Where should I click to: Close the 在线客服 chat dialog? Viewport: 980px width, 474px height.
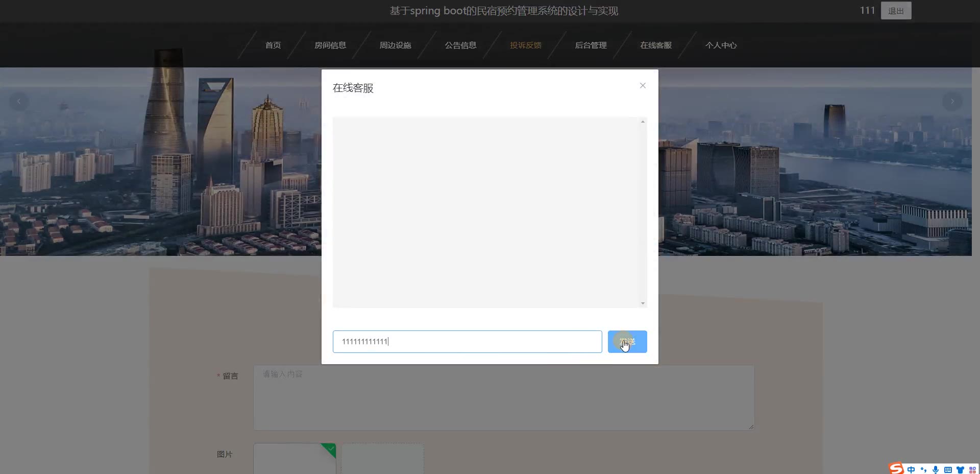pyautogui.click(x=643, y=86)
